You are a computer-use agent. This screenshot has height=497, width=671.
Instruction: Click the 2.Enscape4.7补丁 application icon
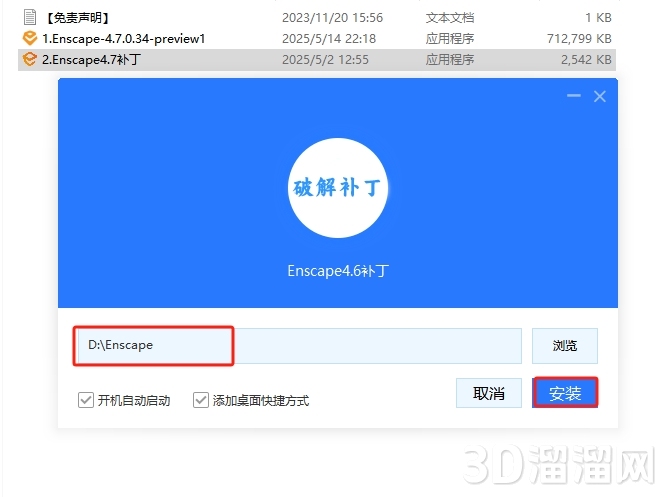[30, 59]
